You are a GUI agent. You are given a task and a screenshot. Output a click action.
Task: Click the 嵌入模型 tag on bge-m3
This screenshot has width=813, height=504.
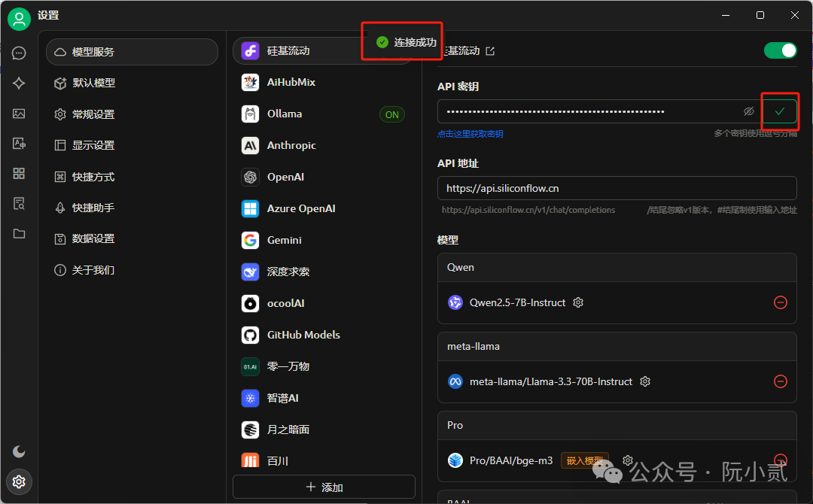tap(585, 460)
